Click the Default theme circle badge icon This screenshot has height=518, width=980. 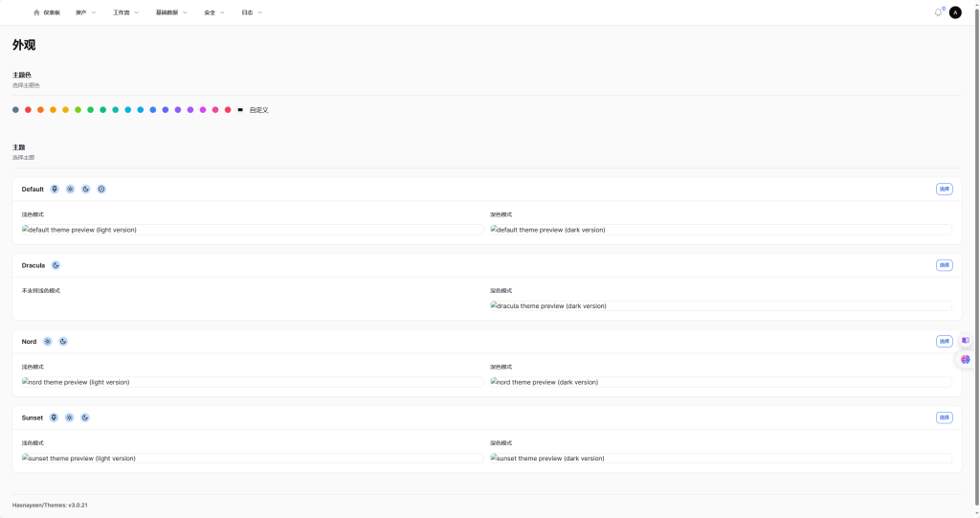coord(101,189)
